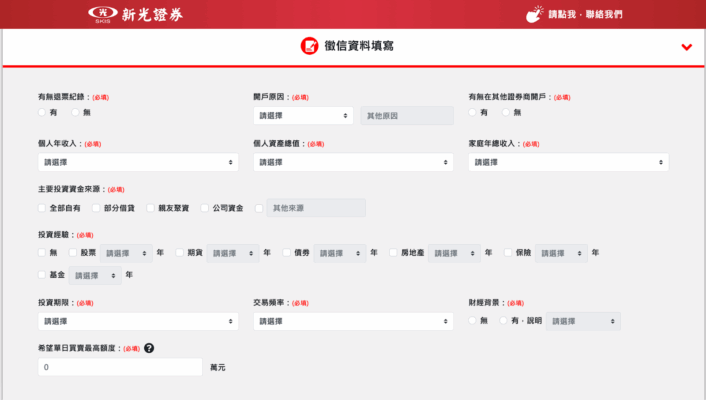Select 無 for 財經背景
This screenshot has height=400, width=706.
click(x=472, y=320)
